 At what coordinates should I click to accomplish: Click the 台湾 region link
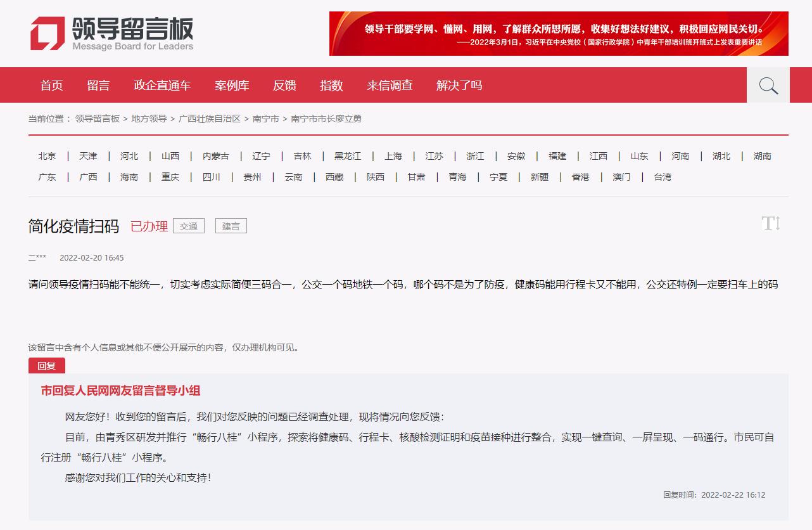click(x=663, y=177)
